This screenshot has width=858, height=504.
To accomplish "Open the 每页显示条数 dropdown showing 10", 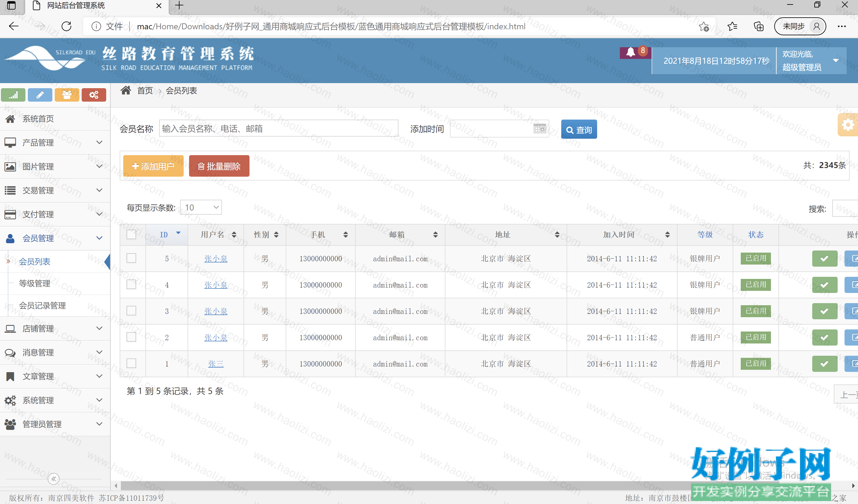I will click(x=201, y=207).
